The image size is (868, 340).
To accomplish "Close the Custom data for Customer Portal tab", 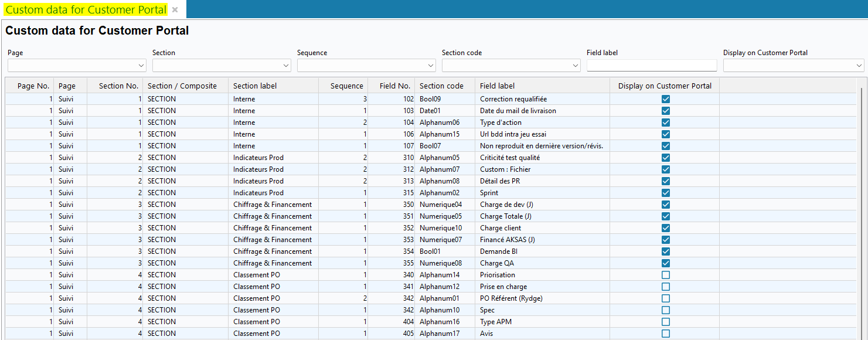I will point(175,10).
